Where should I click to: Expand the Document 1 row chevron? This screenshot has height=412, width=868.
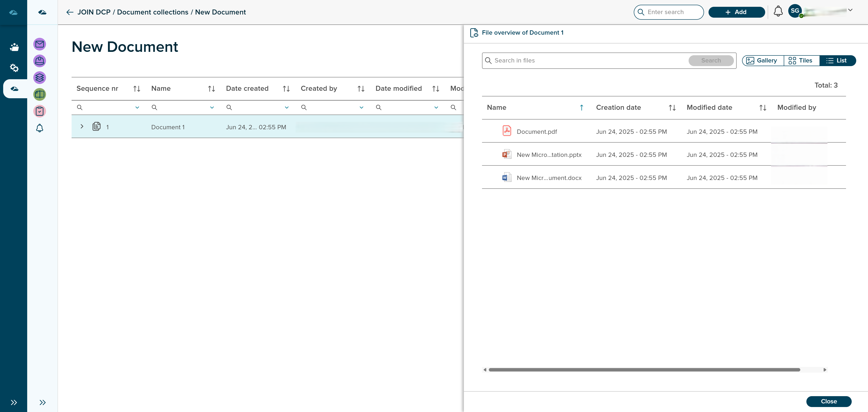pos(82,127)
